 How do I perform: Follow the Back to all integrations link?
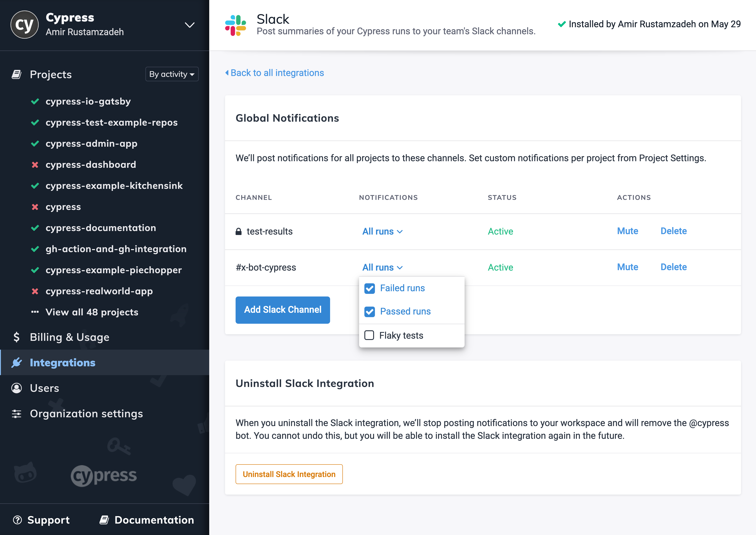pyautogui.click(x=277, y=72)
